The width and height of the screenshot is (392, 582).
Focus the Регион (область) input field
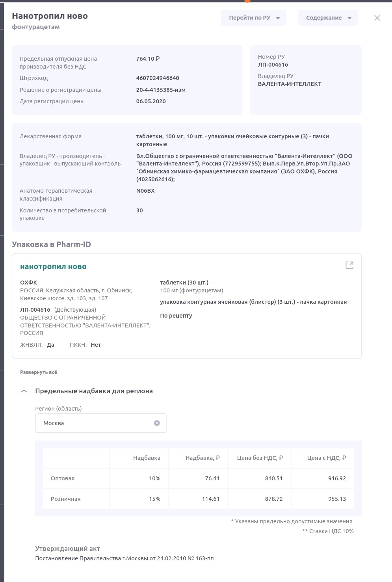(x=95, y=423)
